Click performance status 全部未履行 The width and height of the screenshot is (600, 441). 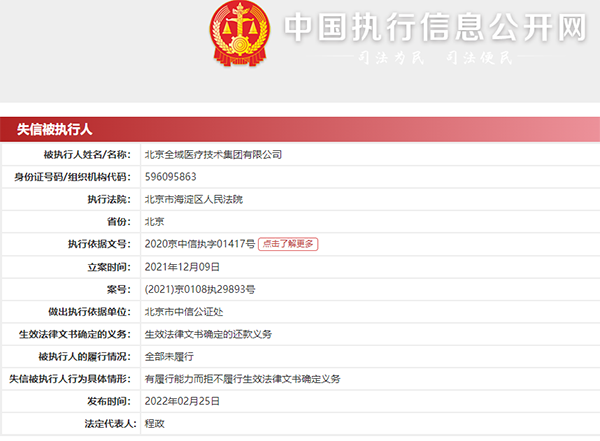[x=169, y=357]
